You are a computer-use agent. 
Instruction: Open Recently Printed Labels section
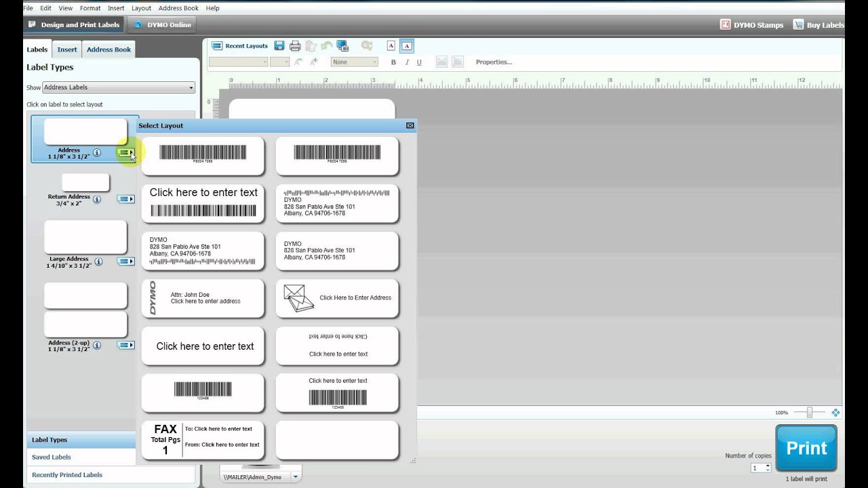coord(67,474)
